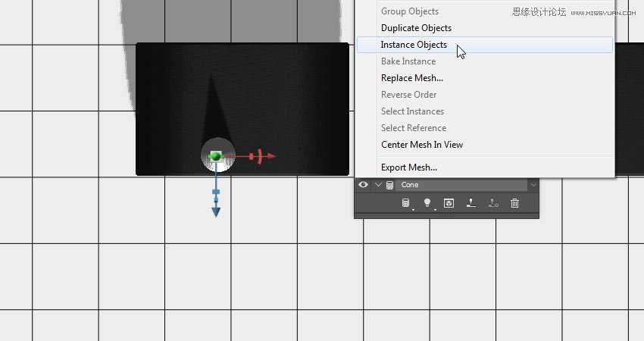This screenshot has height=341, width=644.
Task: Open Export Mesh... dialog
Action: [x=408, y=167]
